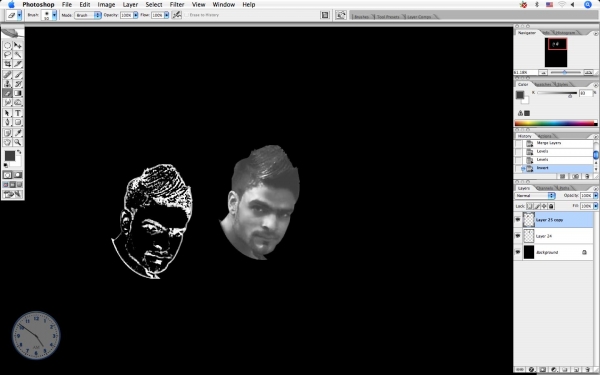600x375 pixels.
Task: Select the Slice tool
Action: [18, 64]
